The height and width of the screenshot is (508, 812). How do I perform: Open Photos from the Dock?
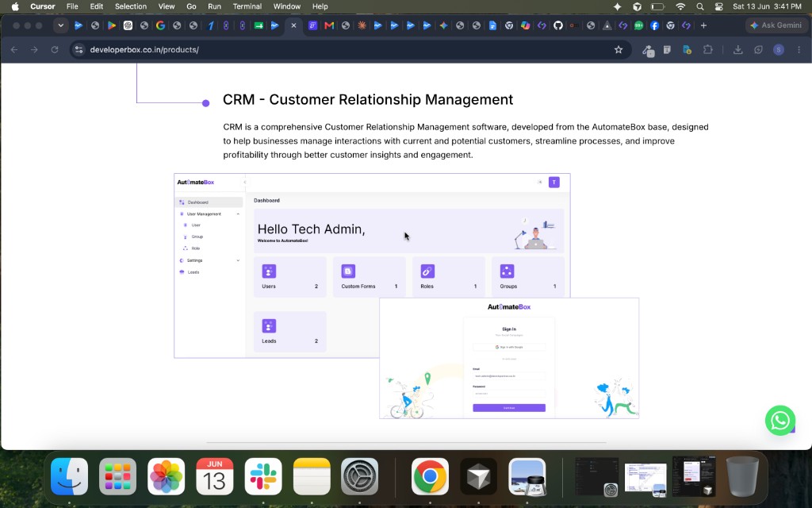click(x=167, y=476)
